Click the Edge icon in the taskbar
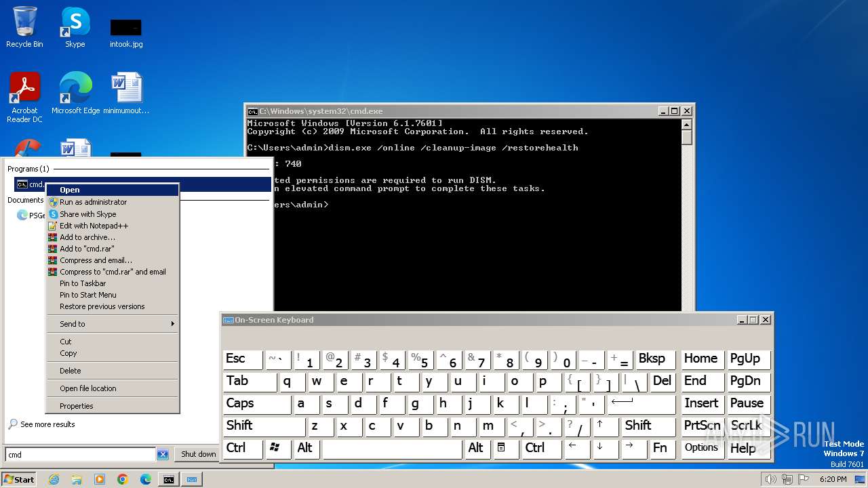 [146, 479]
